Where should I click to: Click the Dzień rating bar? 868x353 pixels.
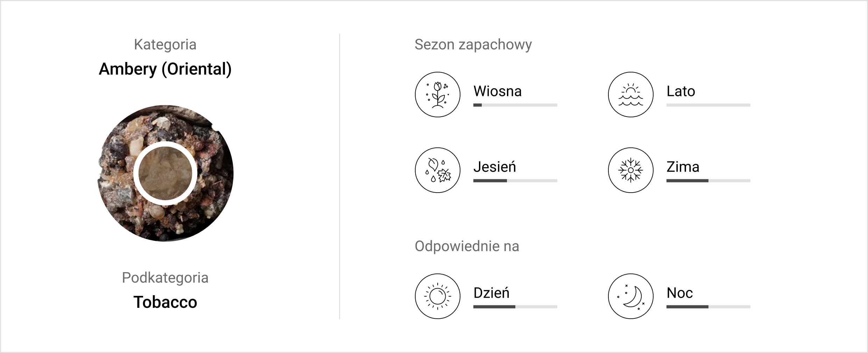(515, 307)
